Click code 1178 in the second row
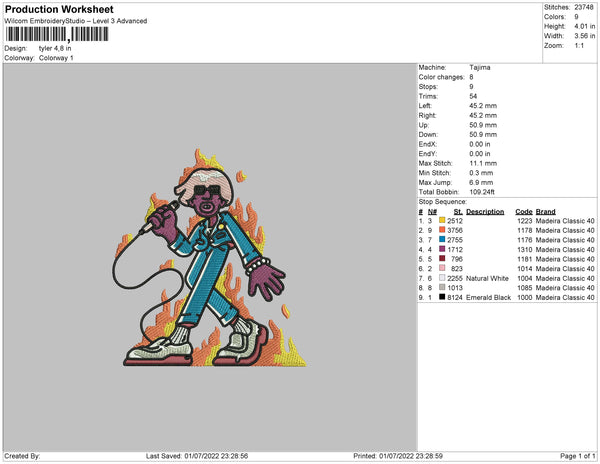The width and height of the screenshot is (600, 464). coord(525,230)
